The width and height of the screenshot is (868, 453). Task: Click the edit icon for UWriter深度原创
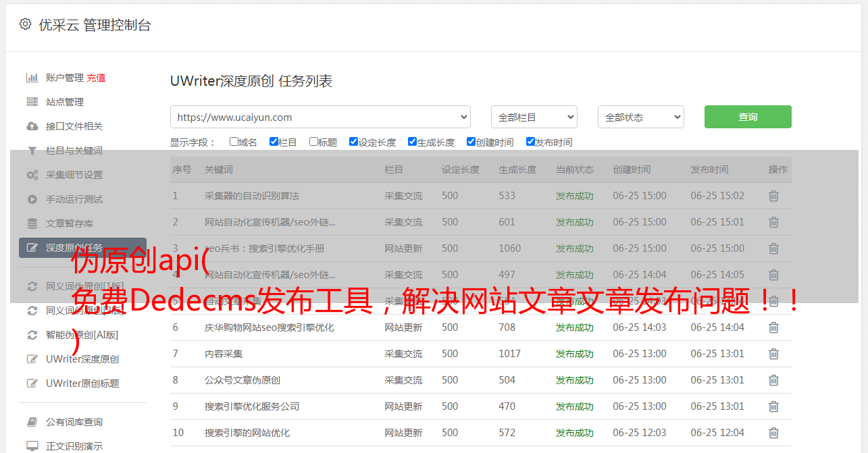(x=32, y=359)
